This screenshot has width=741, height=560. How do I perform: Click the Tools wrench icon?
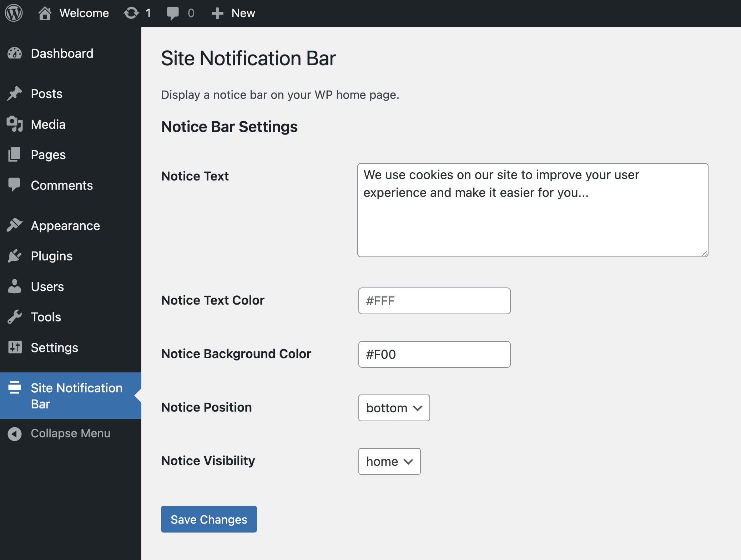[15, 317]
